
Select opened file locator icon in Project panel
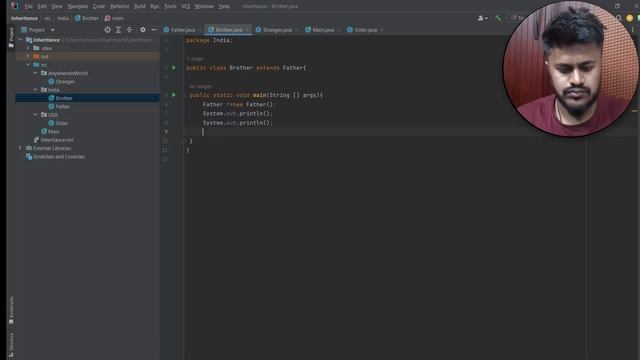(107, 30)
